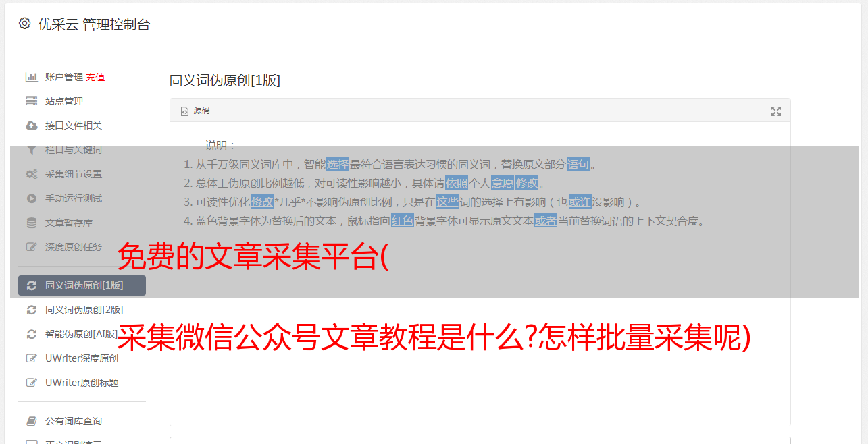The height and width of the screenshot is (444, 868).
Task: Open 账户管理 bar chart icon
Action: 31,77
